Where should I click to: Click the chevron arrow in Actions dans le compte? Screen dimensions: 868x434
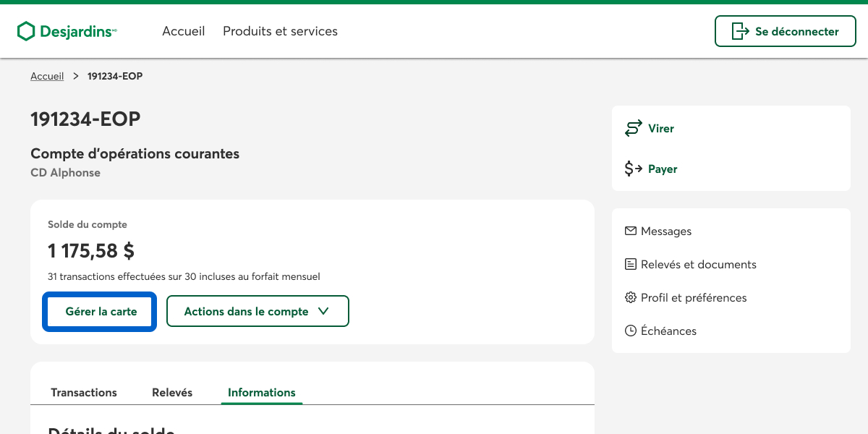[323, 311]
